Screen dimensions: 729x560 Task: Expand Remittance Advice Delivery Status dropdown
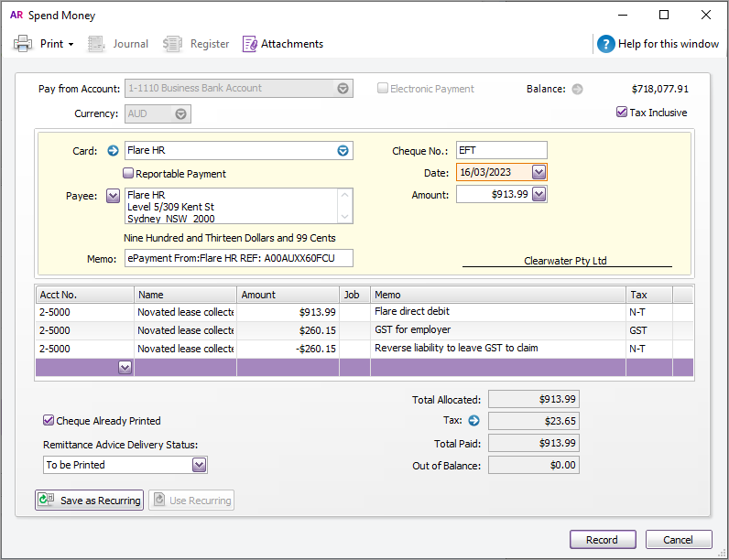point(200,465)
